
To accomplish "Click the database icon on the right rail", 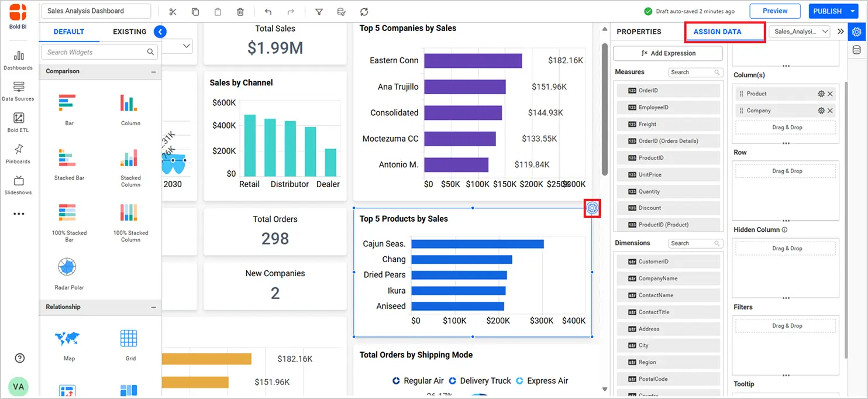I will click(x=857, y=50).
